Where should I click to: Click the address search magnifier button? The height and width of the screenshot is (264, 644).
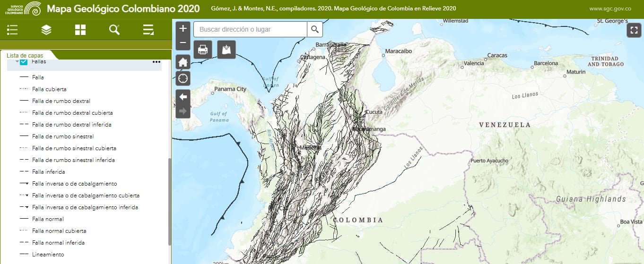click(x=315, y=29)
